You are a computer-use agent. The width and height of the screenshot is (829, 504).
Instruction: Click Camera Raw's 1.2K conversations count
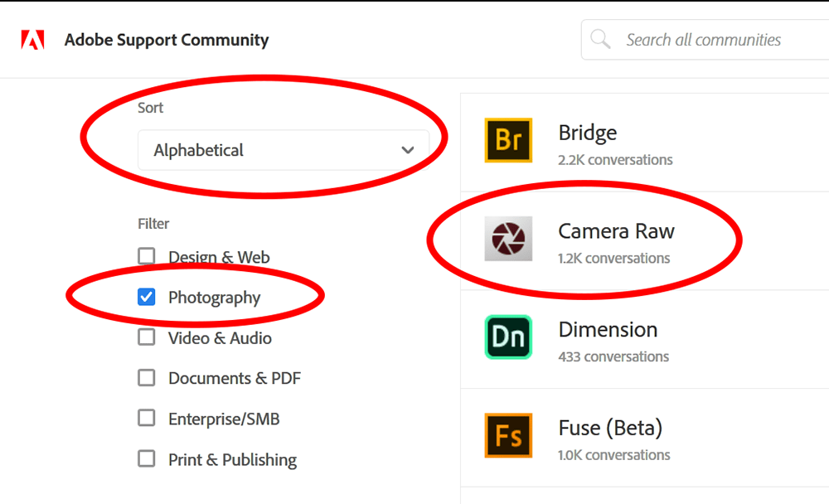coord(616,259)
